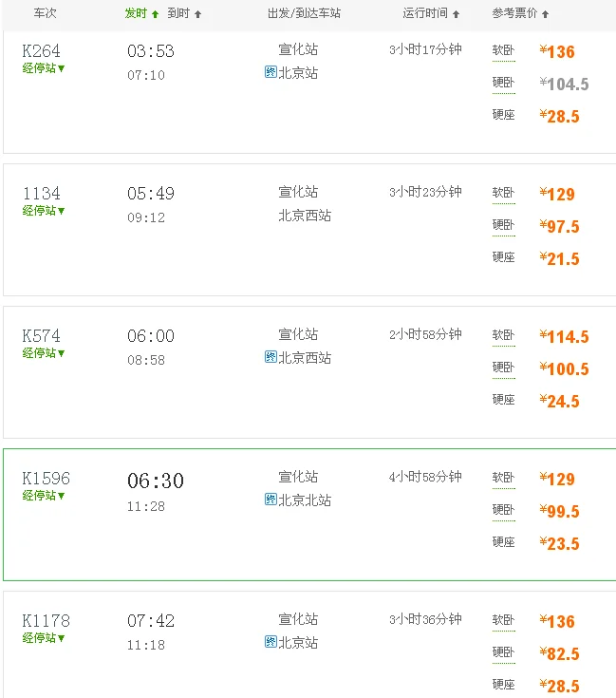Click the 出发/到达车站 column header
The image size is (616, 698).
coord(305,13)
